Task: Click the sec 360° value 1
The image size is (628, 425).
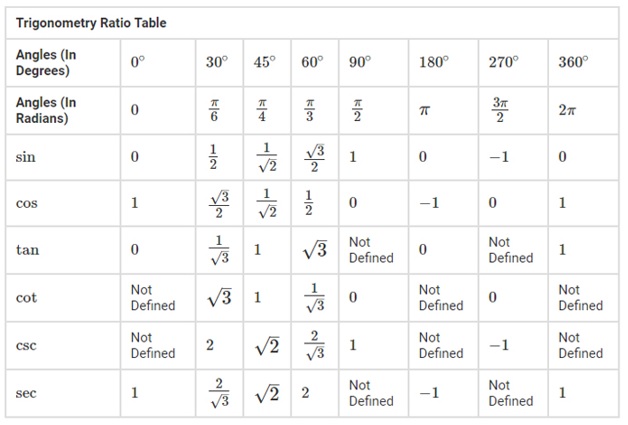Action: pos(562,393)
